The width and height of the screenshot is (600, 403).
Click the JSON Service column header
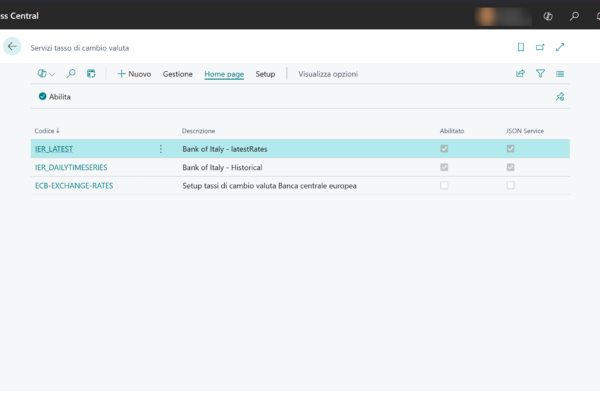pyautogui.click(x=525, y=131)
